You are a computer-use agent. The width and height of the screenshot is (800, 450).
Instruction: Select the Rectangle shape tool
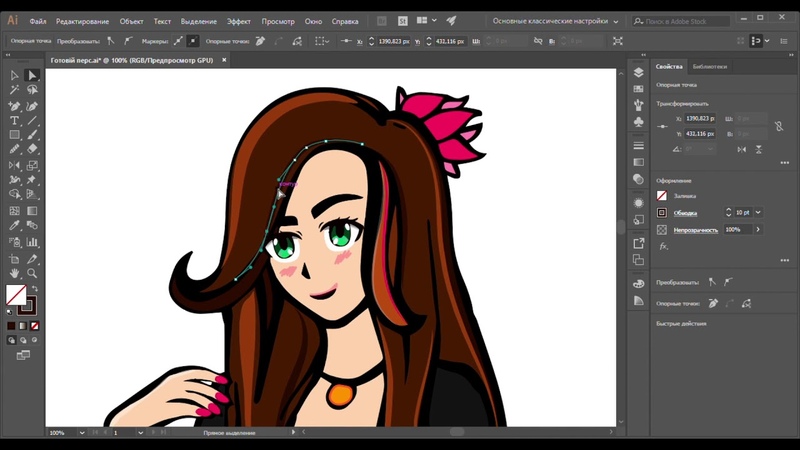click(14, 135)
